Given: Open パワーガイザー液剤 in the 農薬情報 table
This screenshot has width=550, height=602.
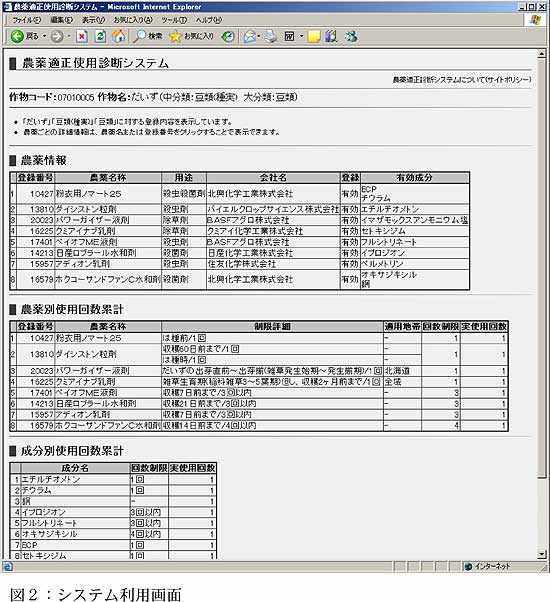Looking at the screenshot, I should (92, 220).
